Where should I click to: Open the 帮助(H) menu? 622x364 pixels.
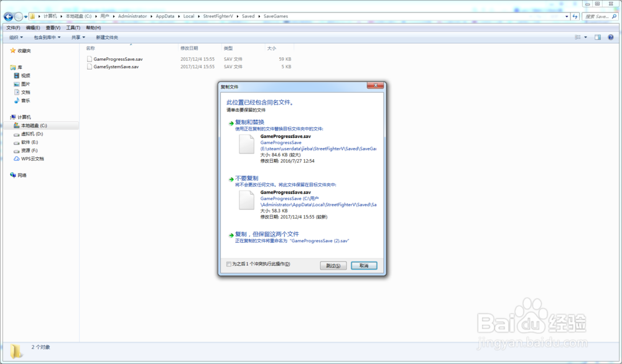tap(93, 28)
